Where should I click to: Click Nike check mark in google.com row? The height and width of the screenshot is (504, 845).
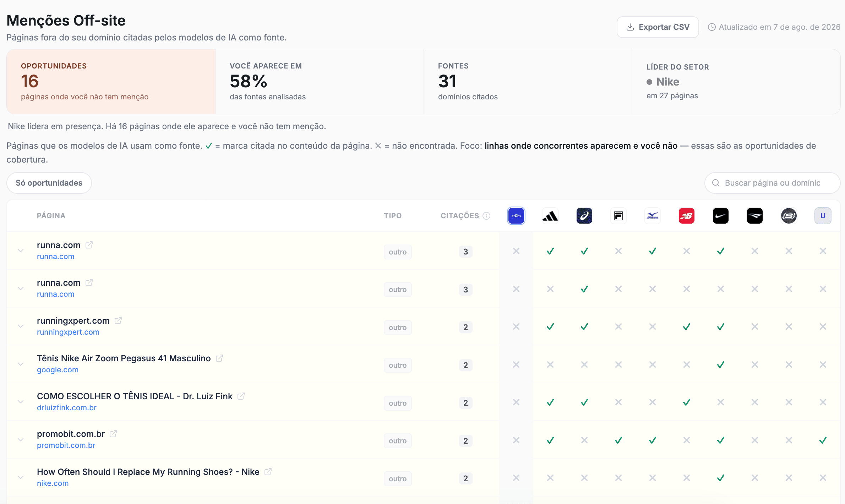[x=721, y=365]
